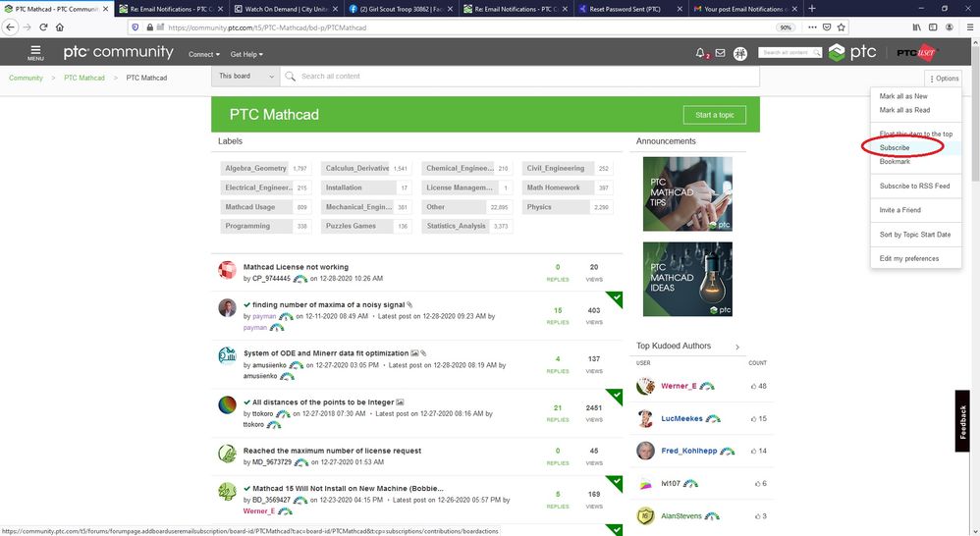Image resolution: width=980 pixels, height=536 pixels.
Task: Click the bookmark star in address bar
Action: click(842, 27)
